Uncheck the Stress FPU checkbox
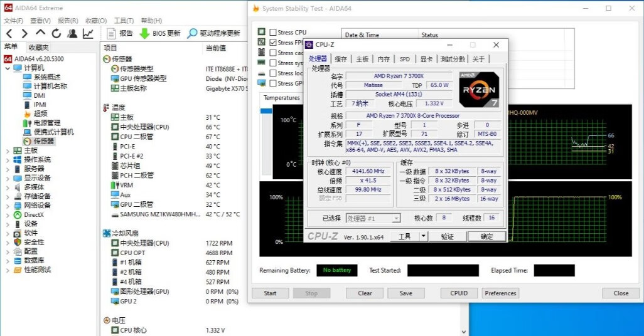644x336 pixels. (272, 42)
